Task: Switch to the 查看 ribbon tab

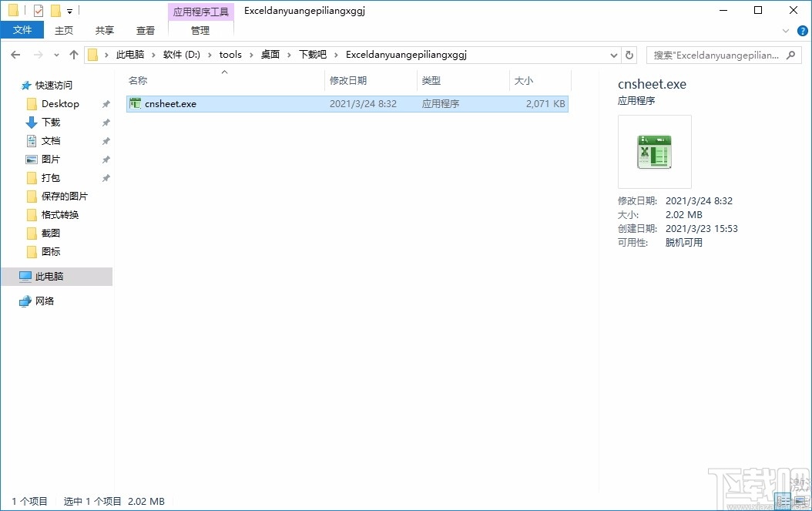Action: coord(146,30)
